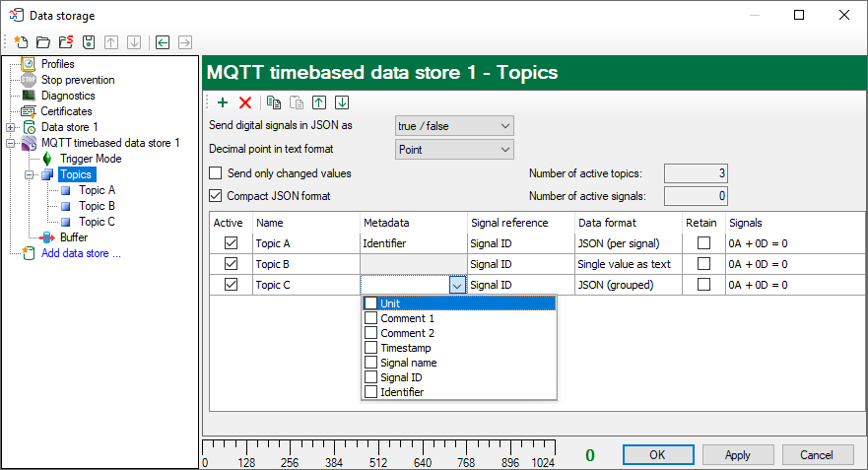868x470 pixels.
Task: Add a new topic with green plus
Action: 223,102
